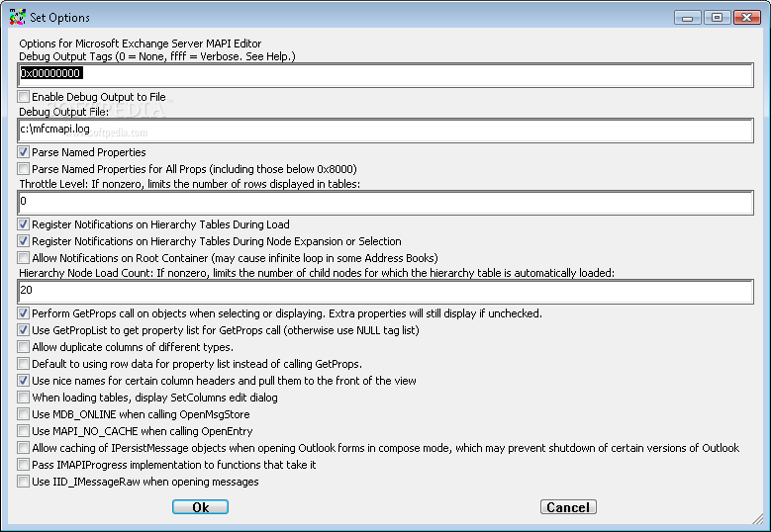Check Use MDB_ONLINE when calling OpenMsgStore
This screenshot has height=532, width=771.
click(x=23, y=413)
